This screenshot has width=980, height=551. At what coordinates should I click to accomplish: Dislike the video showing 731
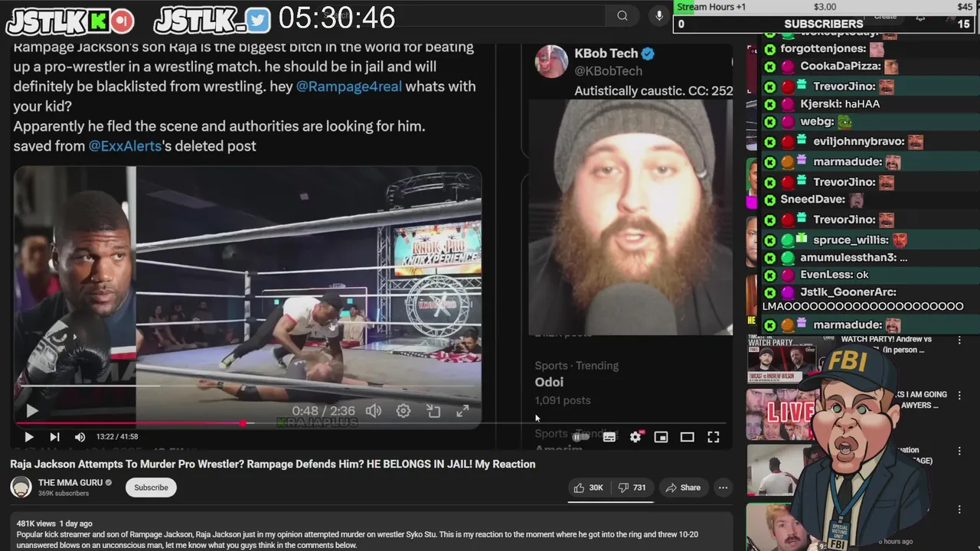point(632,487)
